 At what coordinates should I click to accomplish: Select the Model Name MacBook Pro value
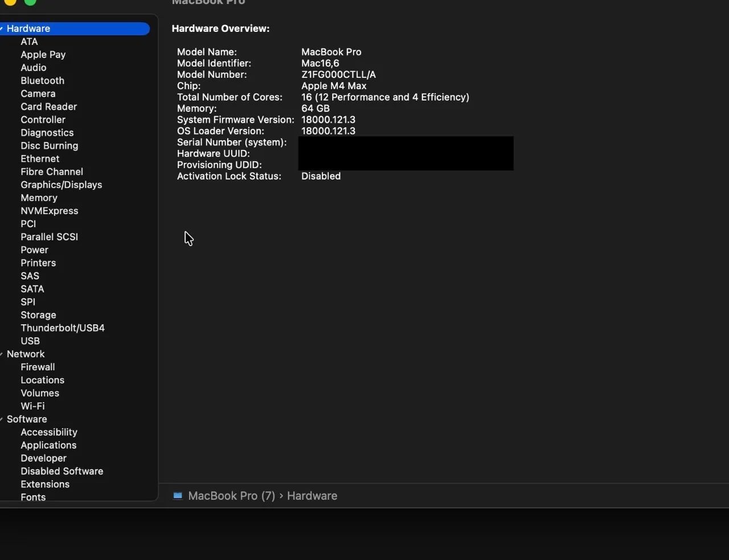tap(331, 52)
